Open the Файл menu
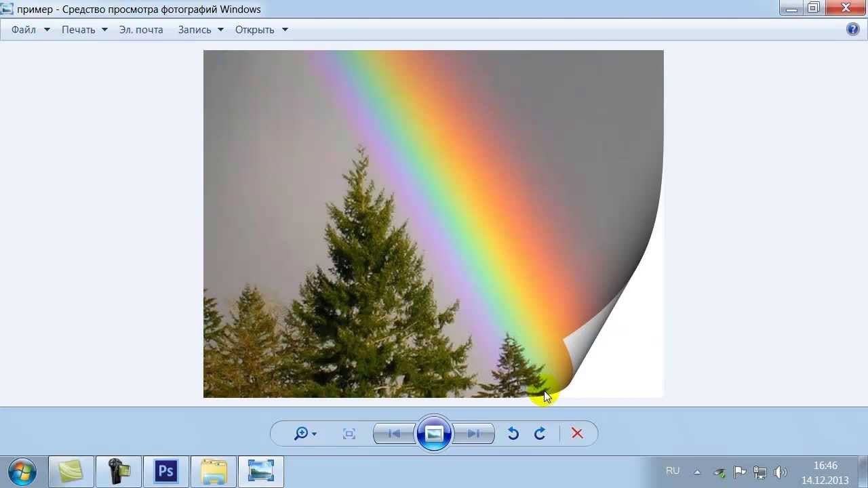The image size is (868, 488). tap(31, 30)
